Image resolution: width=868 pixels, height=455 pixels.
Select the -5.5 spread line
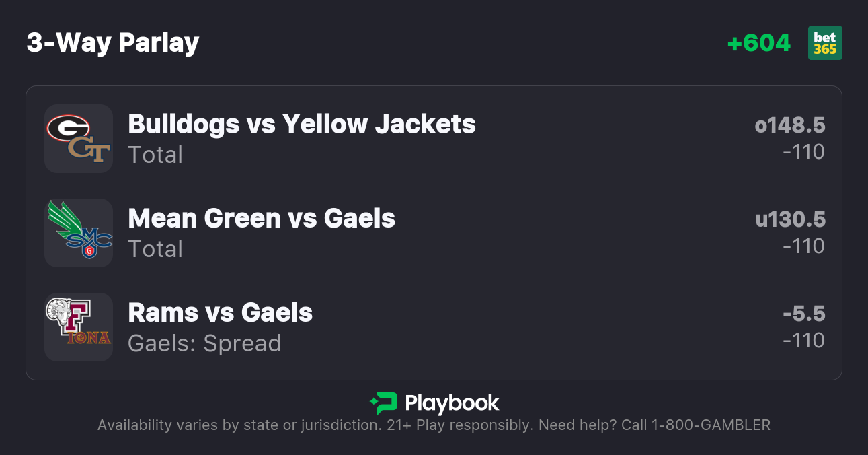coord(803,314)
